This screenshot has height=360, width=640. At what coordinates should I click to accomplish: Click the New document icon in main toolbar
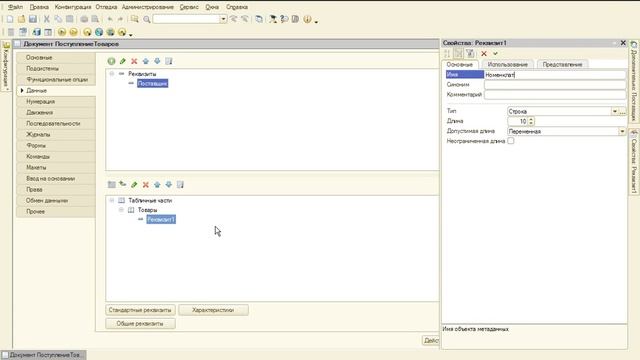10,19
